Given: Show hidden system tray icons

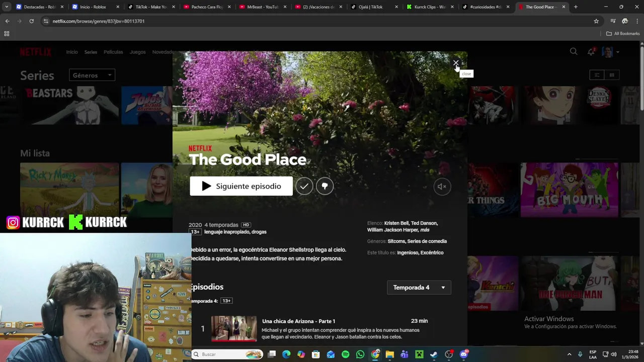Looking at the screenshot, I should (569, 354).
